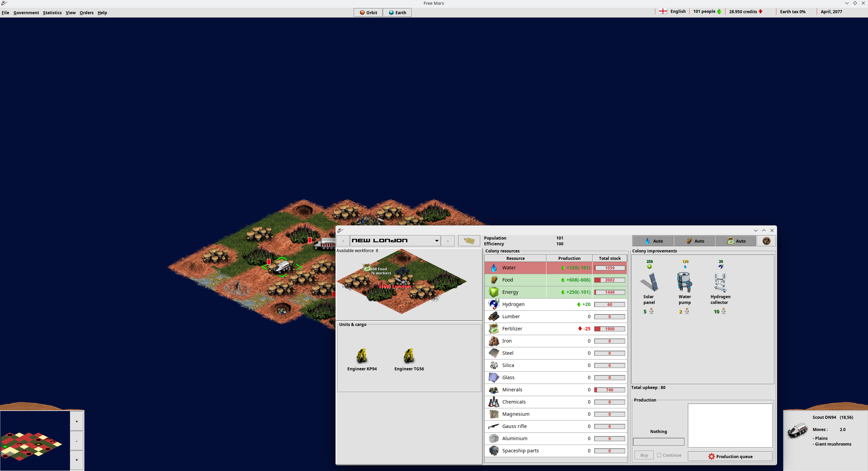Select Engineer TG56 unit icon
This screenshot has height=471, width=868.
[x=409, y=356]
